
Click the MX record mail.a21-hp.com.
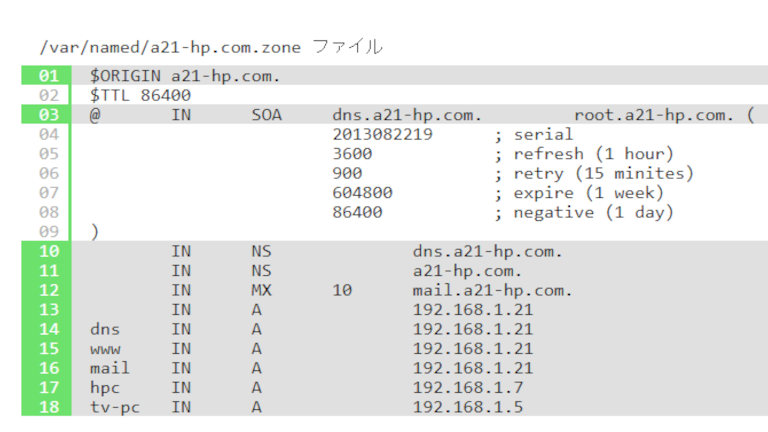coord(492,290)
